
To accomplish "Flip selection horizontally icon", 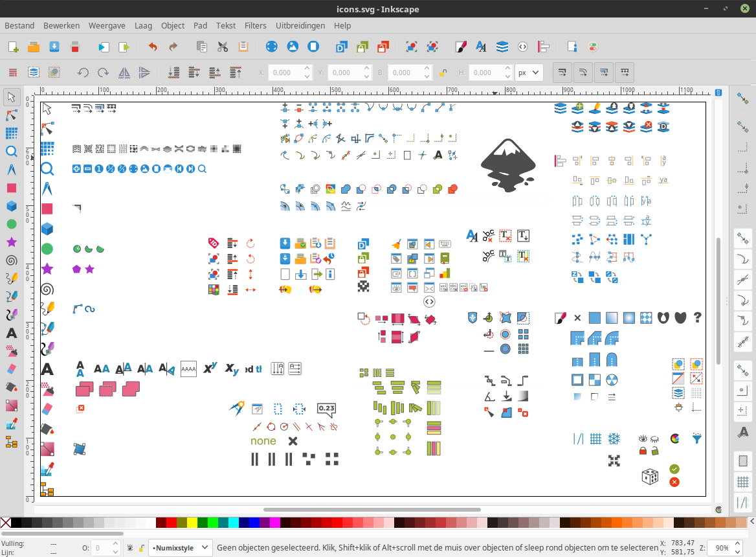I will pyautogui.click(x=124, y=73).
